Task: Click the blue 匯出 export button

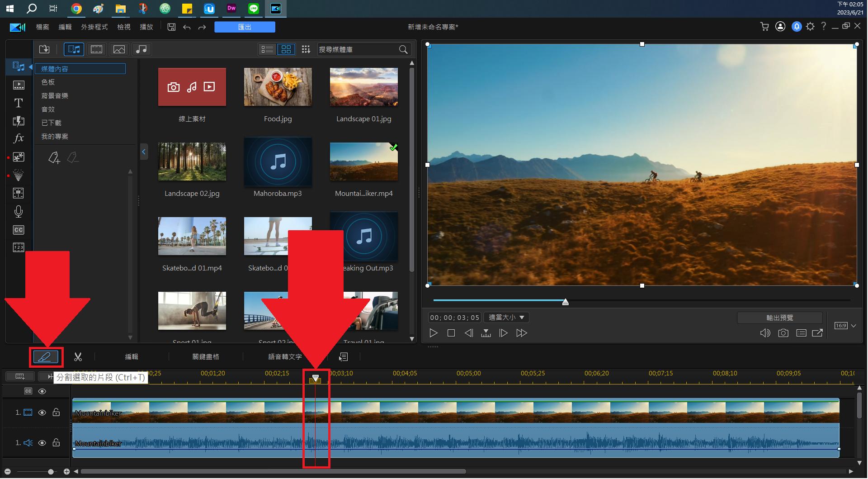Action: [x=245, y=27]
